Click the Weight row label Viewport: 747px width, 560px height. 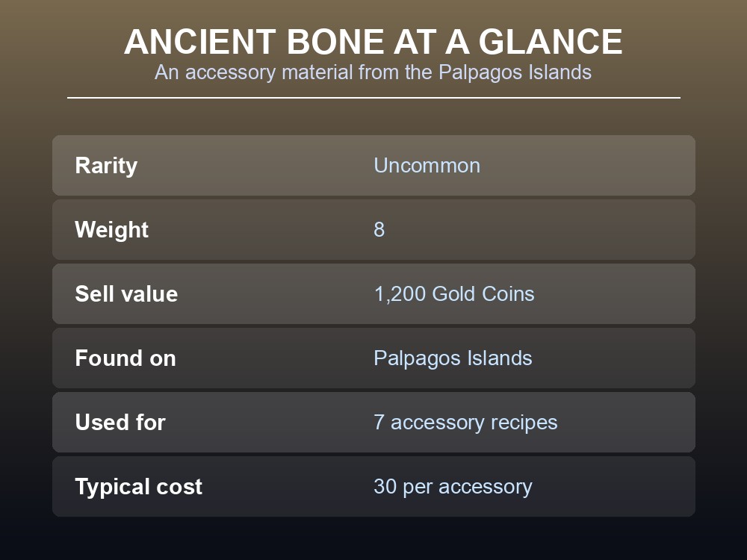coord(111,230)
